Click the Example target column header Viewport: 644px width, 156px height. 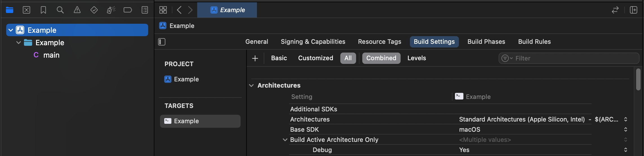(473, 97)
